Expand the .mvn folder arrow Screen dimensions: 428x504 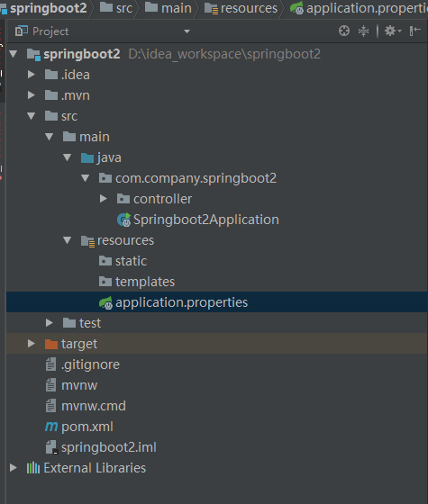pyautogui.click(x=32, y=95)
